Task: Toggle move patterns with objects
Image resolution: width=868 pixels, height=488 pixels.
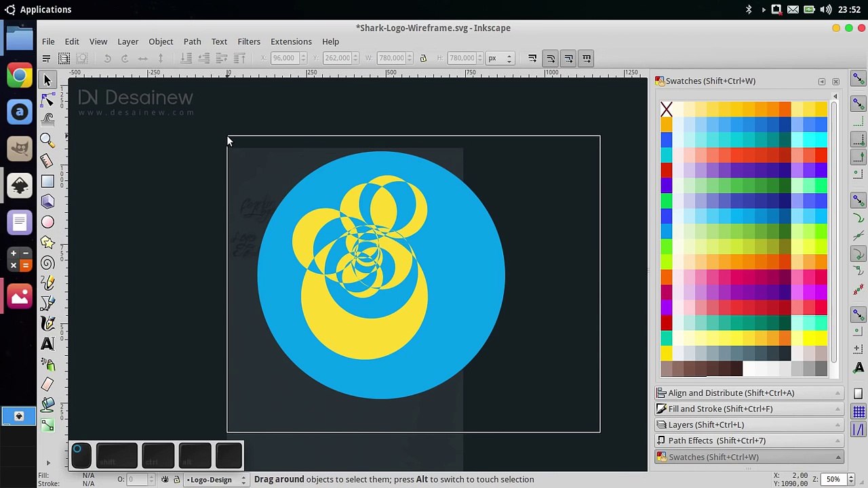Action: point(587,58)
